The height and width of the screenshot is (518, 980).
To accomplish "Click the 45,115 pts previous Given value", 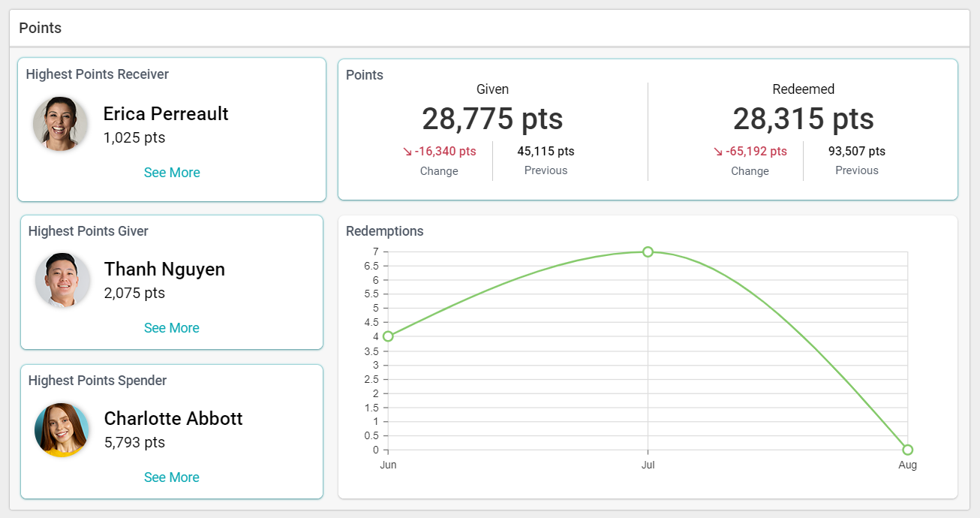I will [x=546, y=152].
